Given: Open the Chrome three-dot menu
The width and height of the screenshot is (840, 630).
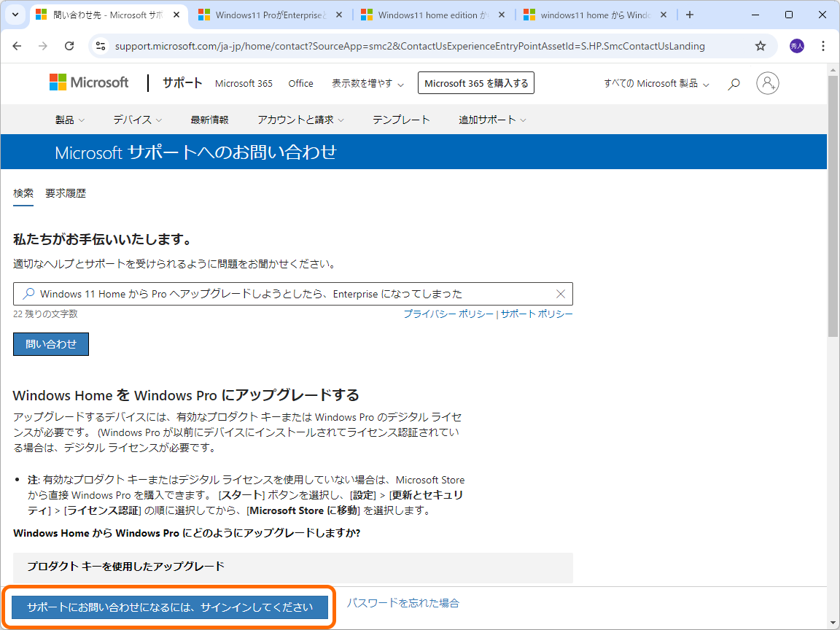Looking at the screenshot, I should tap(823, 45).
